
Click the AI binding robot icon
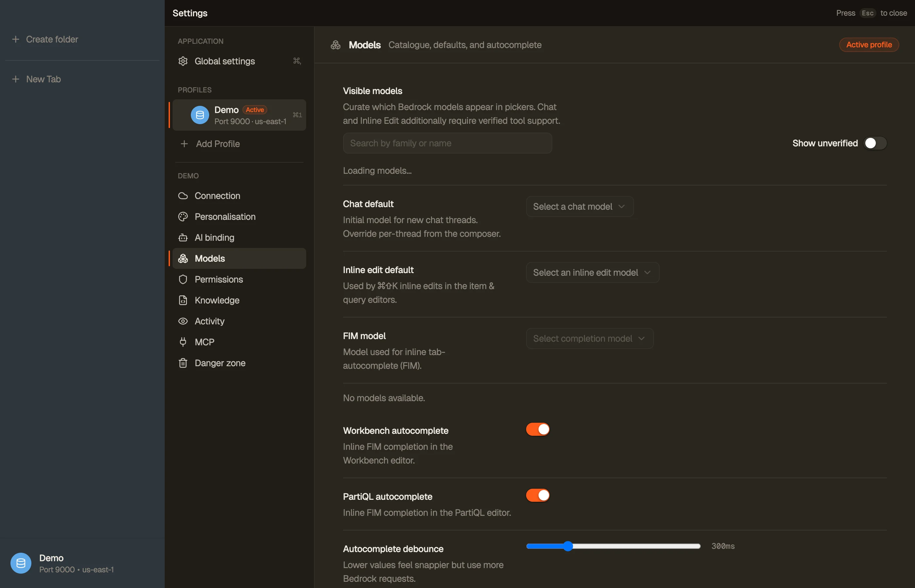click(183, 237)
